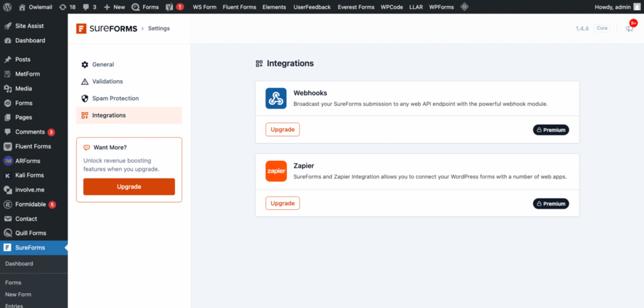Click the SureForms sidebar menu icon
This screenshot has width=644, height=308.
(8, 248)
